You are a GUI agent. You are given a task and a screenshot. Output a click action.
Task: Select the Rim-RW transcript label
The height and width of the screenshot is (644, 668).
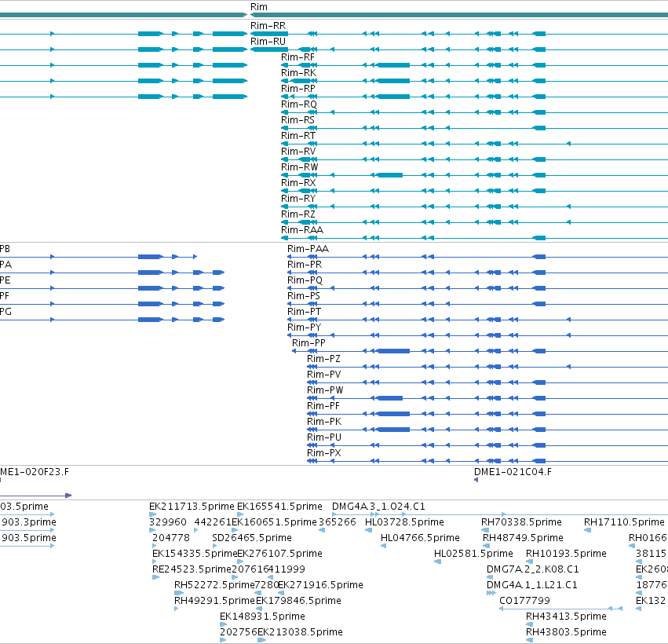click(x=300, y=167)
